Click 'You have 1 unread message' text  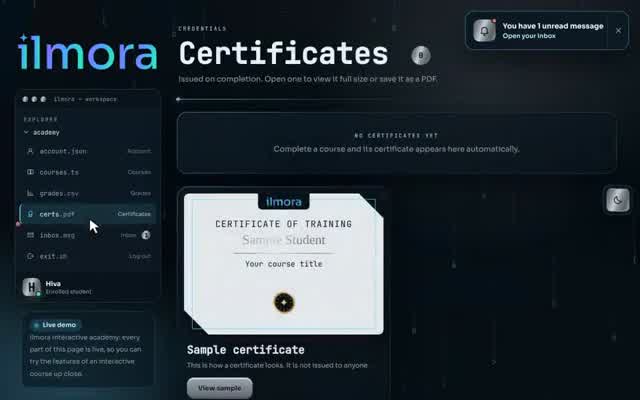(553, 26)
